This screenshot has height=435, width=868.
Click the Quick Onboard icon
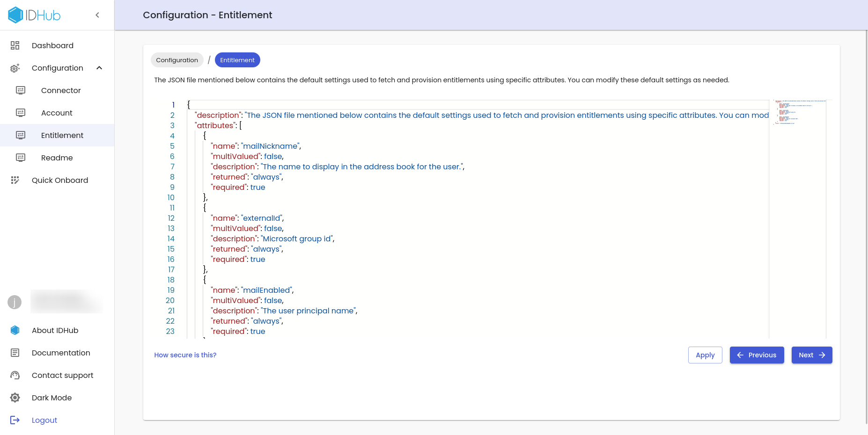pos(15,180)
